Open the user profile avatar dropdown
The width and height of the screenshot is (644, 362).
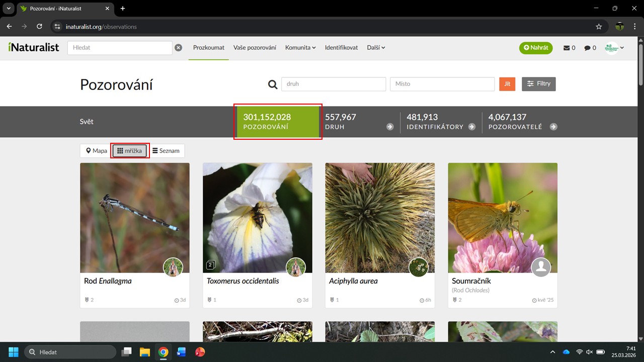614,48
